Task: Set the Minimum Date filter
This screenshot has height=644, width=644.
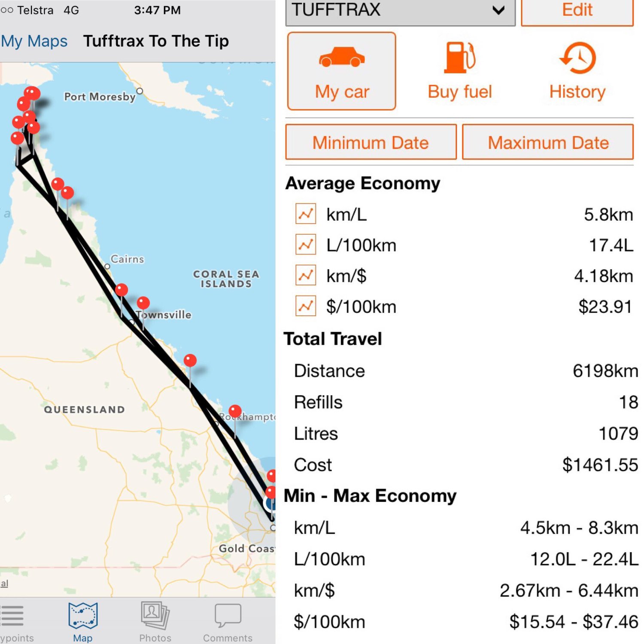Action: pyautogui.click(x=371, y=142)
